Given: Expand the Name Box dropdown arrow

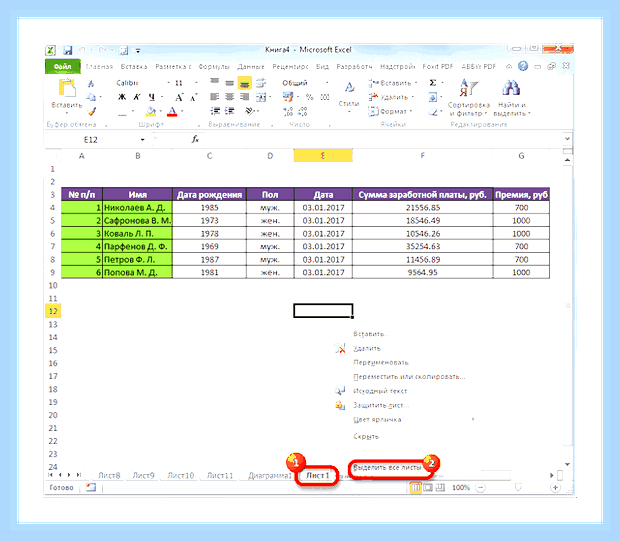Looking at the screenshot, I should pyautogui.click(x=142, y=140).
